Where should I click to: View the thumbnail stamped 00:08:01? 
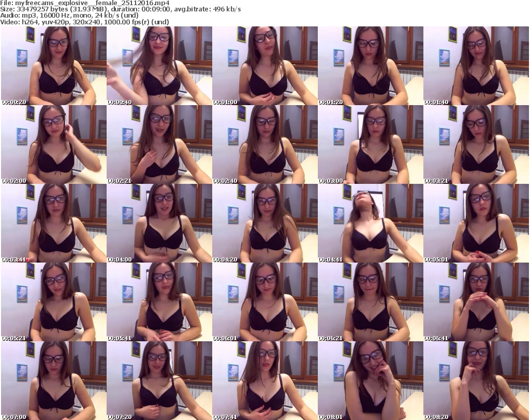pyautogui.click(x=371, y=381)
